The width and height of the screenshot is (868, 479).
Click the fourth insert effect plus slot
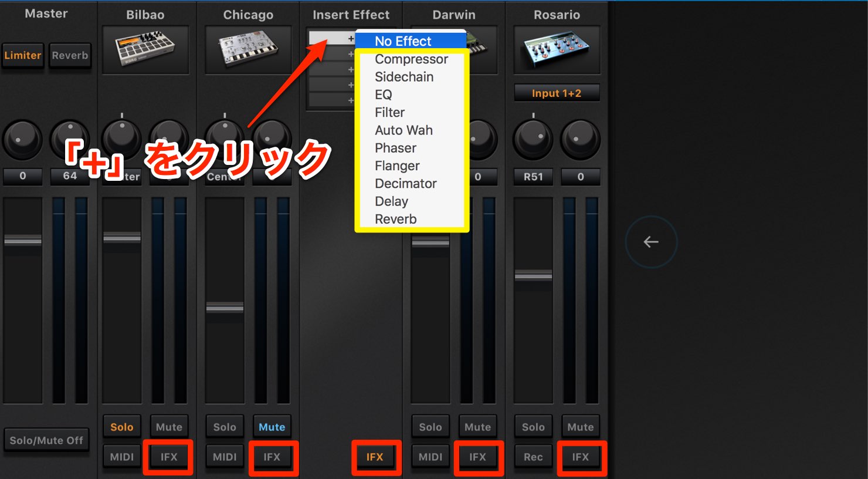(332, 85)
